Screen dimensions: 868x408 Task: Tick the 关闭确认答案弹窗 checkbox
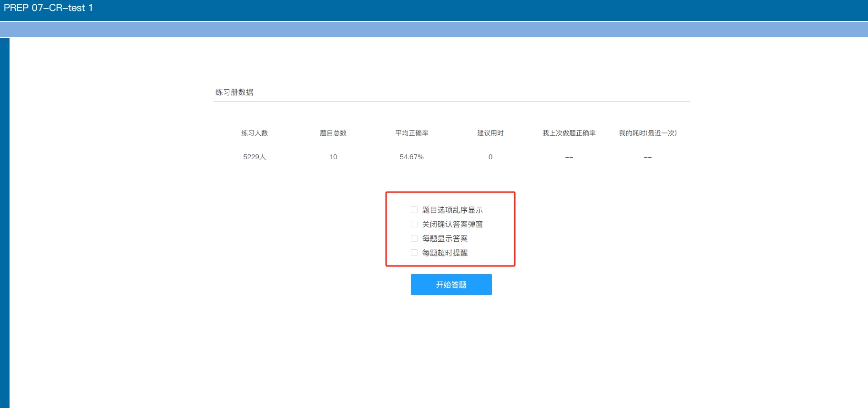414,224
